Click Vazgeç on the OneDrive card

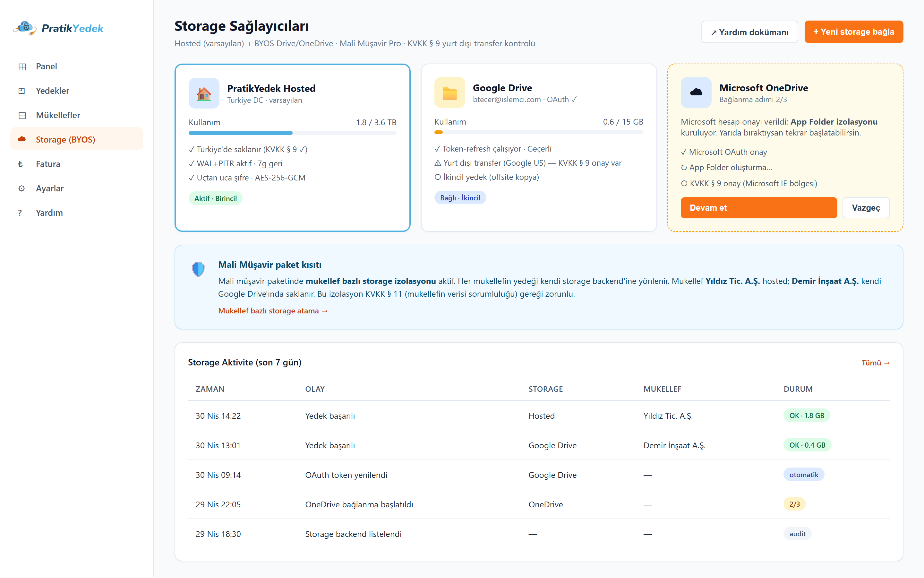click(x=866, y=208)
